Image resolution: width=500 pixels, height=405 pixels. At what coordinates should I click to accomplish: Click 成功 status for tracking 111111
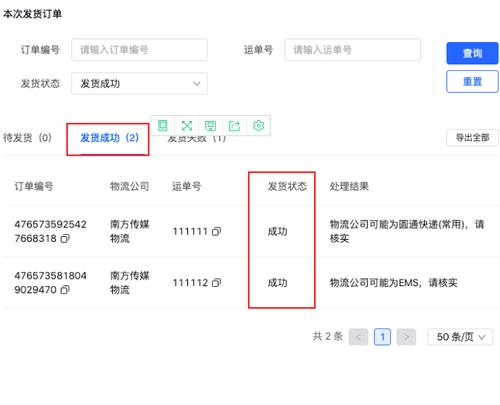point(277,231)
